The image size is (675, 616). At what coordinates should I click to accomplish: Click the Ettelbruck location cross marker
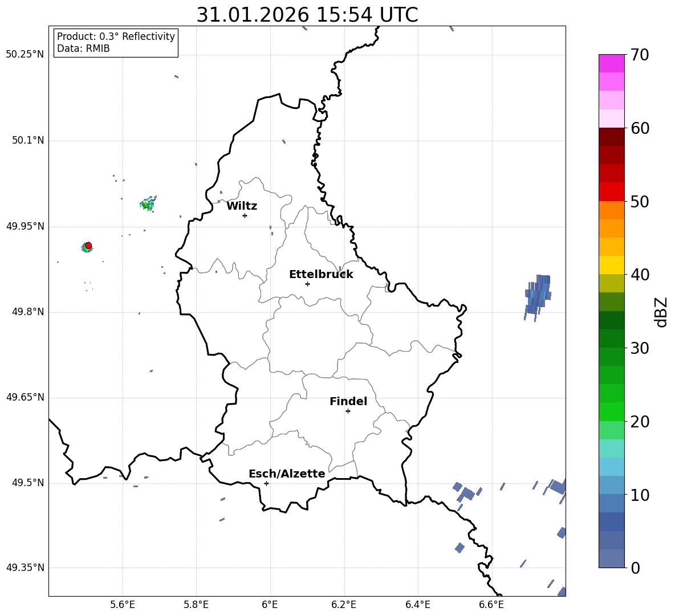click(x=307, y=284)
